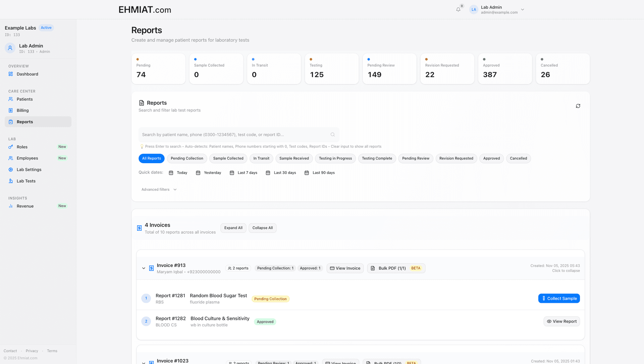Click the Lab Admin profile icon in sidebar
Screen dimensions: 644x364
pyautogui.click(x=10, y=48)
